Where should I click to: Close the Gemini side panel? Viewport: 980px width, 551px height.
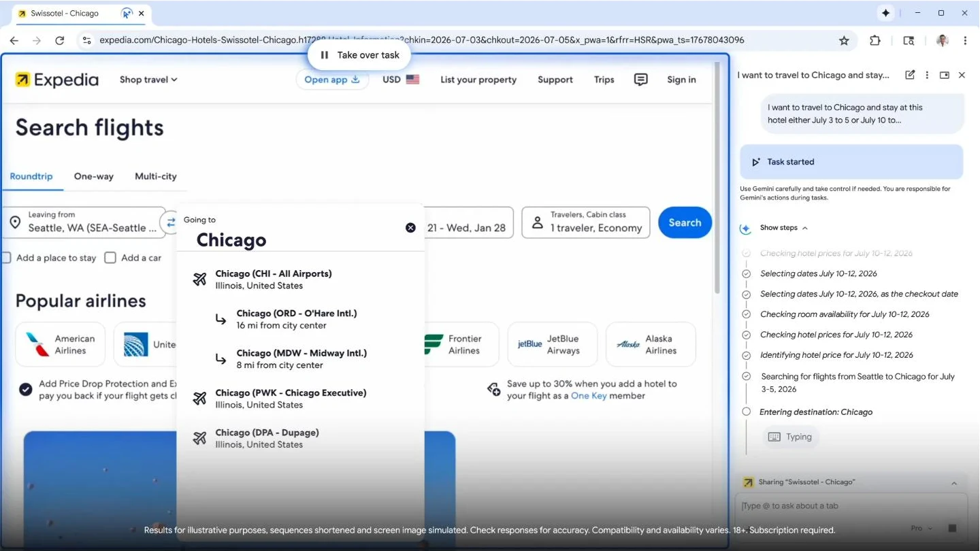tap(962, 75)
